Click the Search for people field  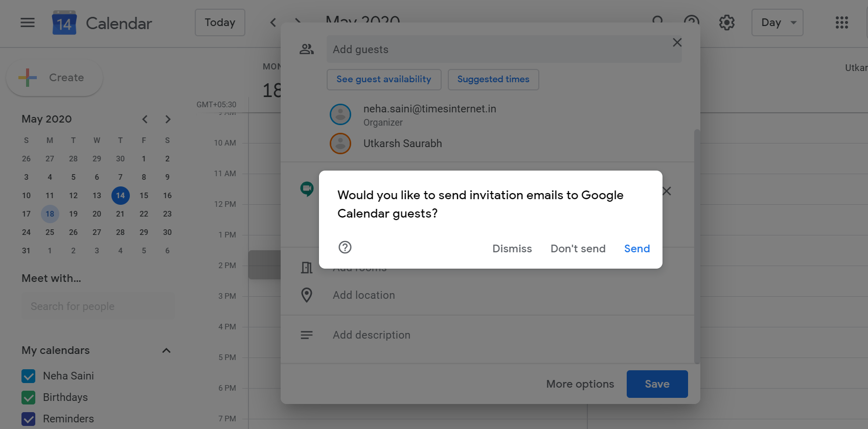[98, 306]
